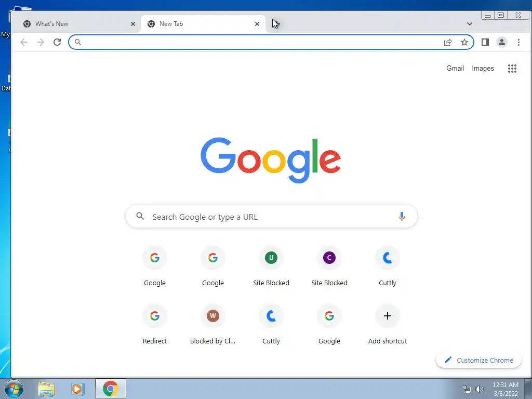Open the network status tray icon
532x399 pixels.
tap(467, 389)
